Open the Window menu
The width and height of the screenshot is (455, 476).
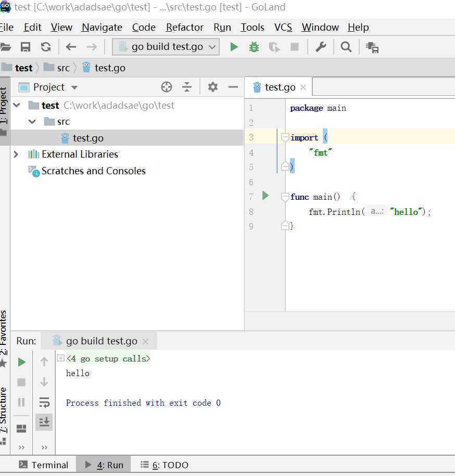point(320,28)
